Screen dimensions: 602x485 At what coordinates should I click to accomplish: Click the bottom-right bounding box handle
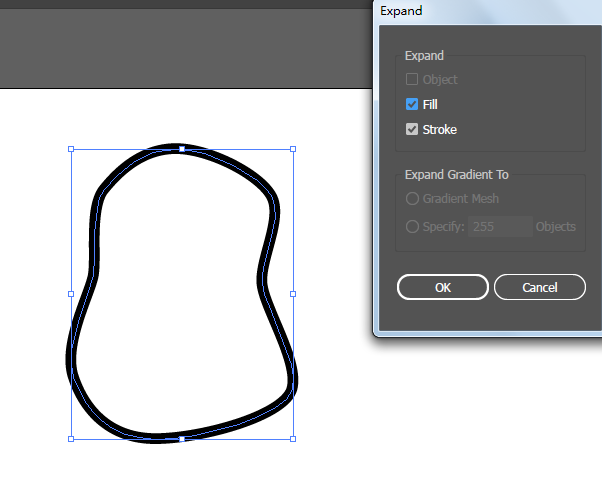pos(293,438)
